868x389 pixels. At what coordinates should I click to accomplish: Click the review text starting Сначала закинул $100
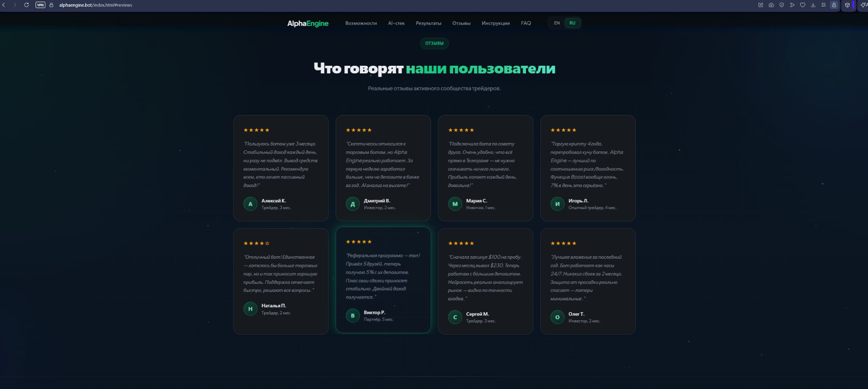(x=485, y=278)
